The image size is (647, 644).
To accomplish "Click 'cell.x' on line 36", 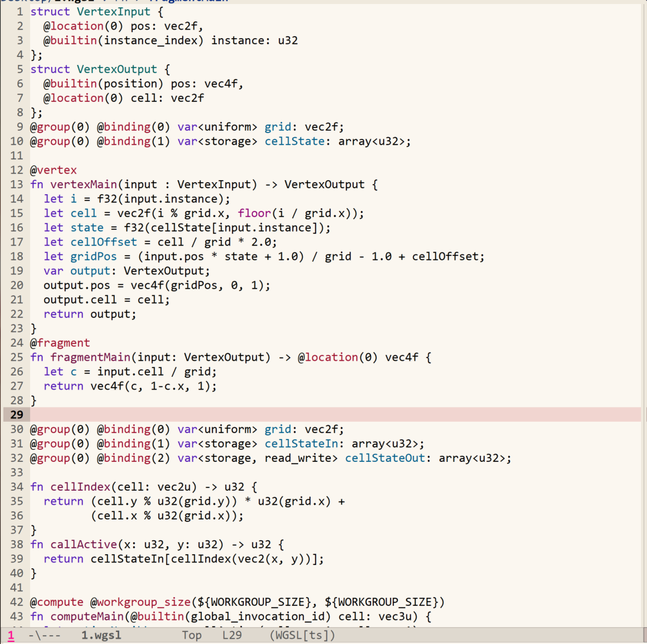I will (x=117, y=515).
